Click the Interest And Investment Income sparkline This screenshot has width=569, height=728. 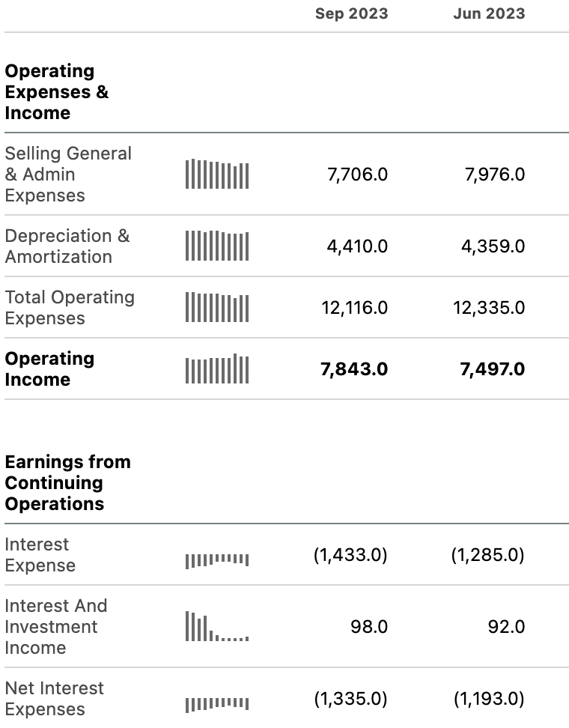(217, 626)
